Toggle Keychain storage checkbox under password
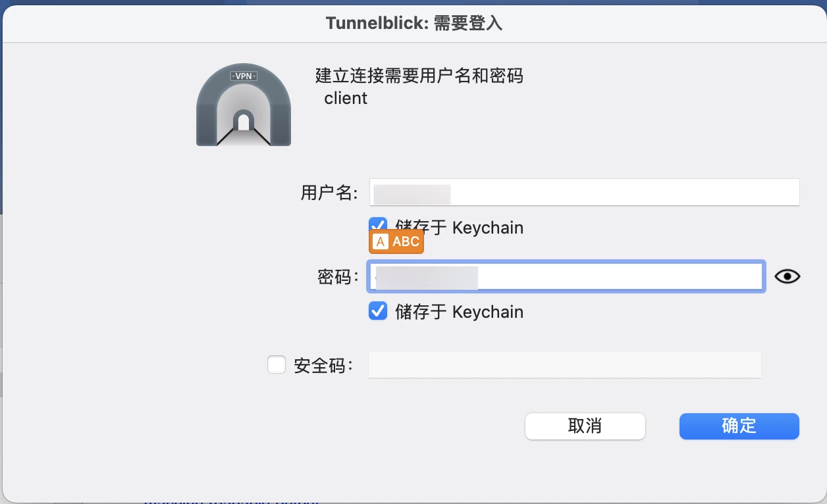This screenshot has height=504, width=827. 378,311
